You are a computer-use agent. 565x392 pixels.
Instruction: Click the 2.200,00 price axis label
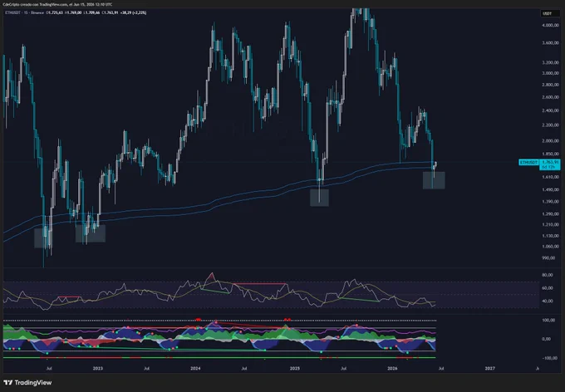(550, 125)
